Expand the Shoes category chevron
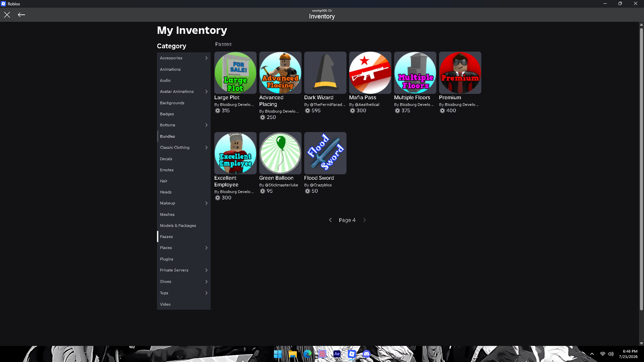Image resolution: width=644 pixels, height=362 pixels. (x=206, y=282)
